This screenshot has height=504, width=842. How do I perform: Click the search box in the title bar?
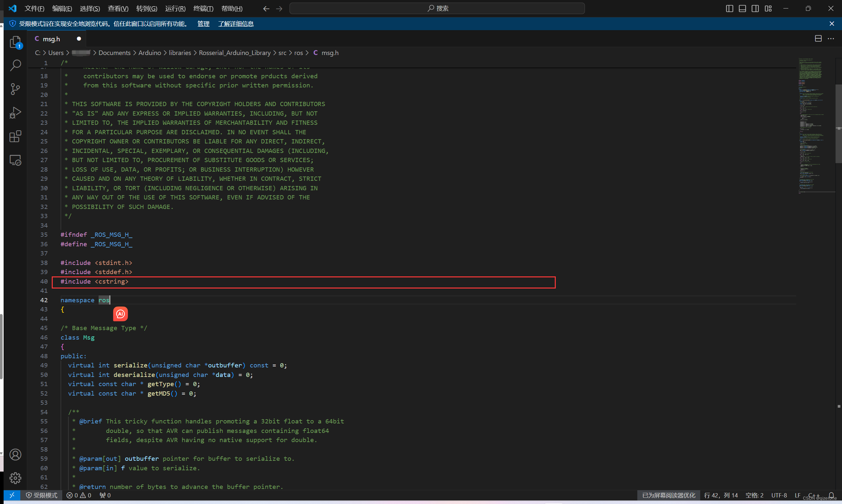pyautogui.click(x=437, y=8)
